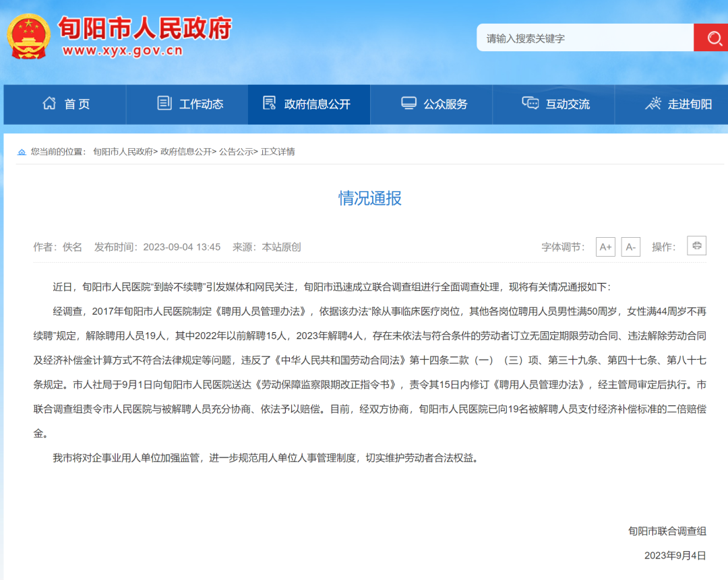
Task: Click the national emblem logo
Action: [x=28, y=36]
